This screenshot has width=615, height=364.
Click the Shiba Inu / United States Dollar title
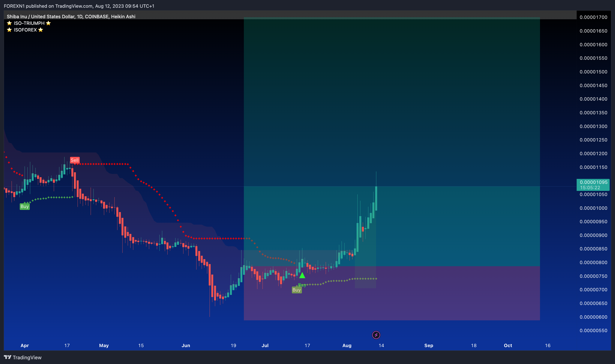tap(71, 16)
